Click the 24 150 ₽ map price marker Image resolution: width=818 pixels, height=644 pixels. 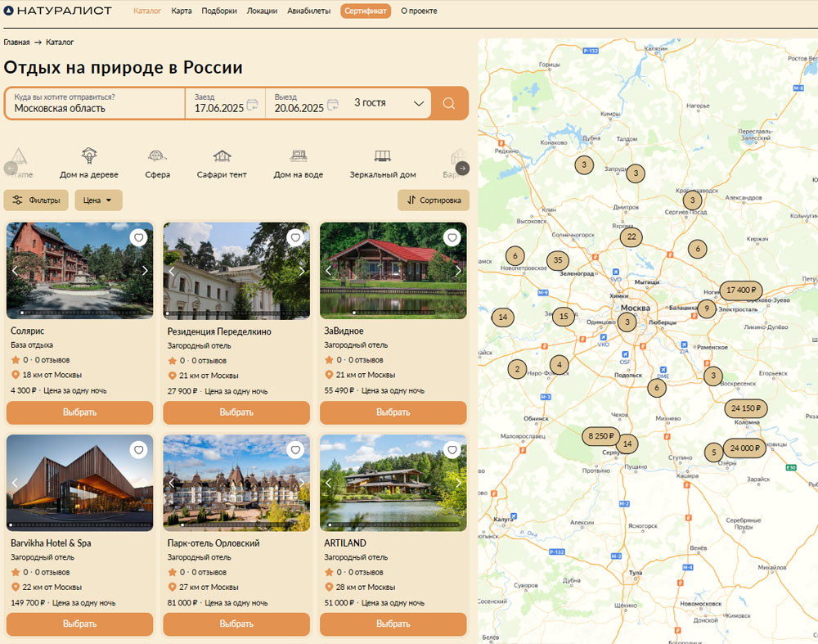pyautogui.click(x=745, y=408)
